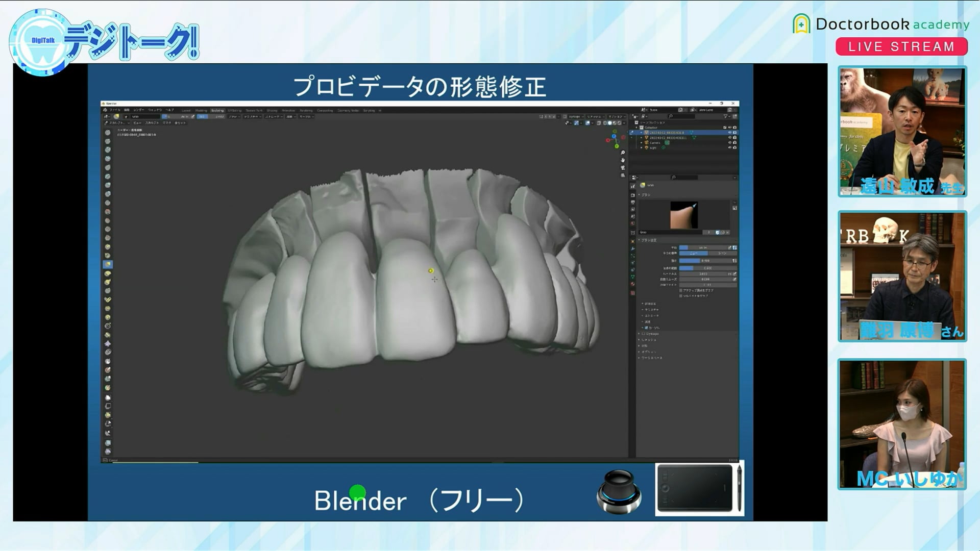Collapse the Collection tree in outliner
This screenshot has width=980, height=551.
coord(636,128)
